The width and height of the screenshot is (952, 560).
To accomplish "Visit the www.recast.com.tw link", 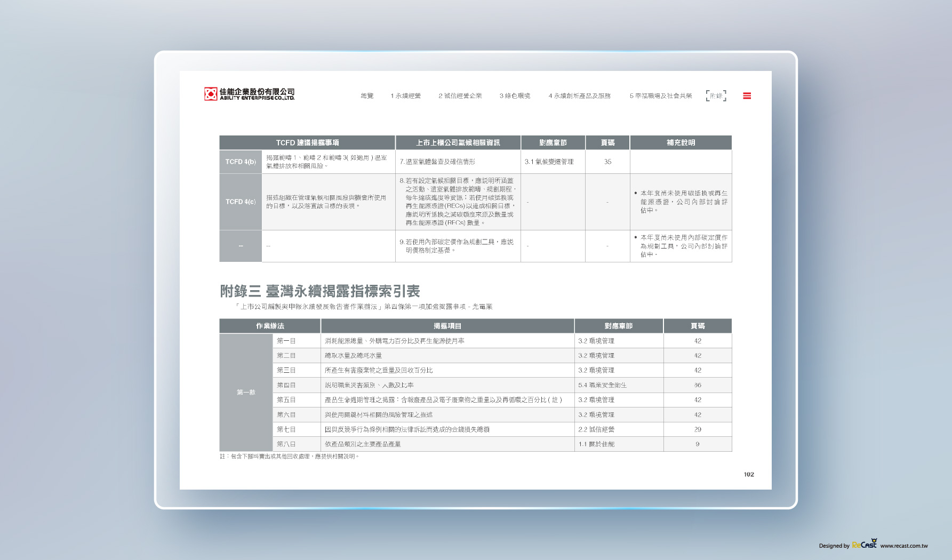I will click(x=903, y=546).
